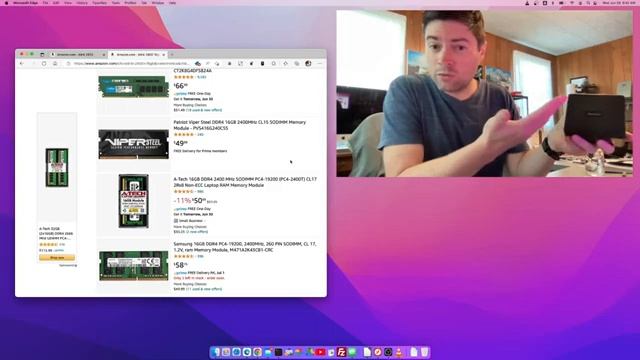Open the Edge home button
Viewport: 640px width, 360px height.
(55, 64)
